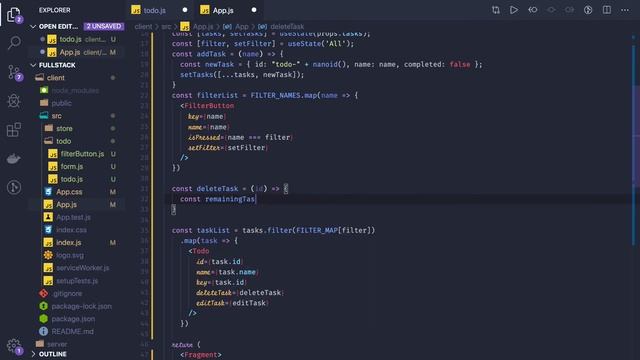Click the first greyed-out circle-arrow icon in editor toolbar
Screen dimensions: 640x360
coord(551,10)
